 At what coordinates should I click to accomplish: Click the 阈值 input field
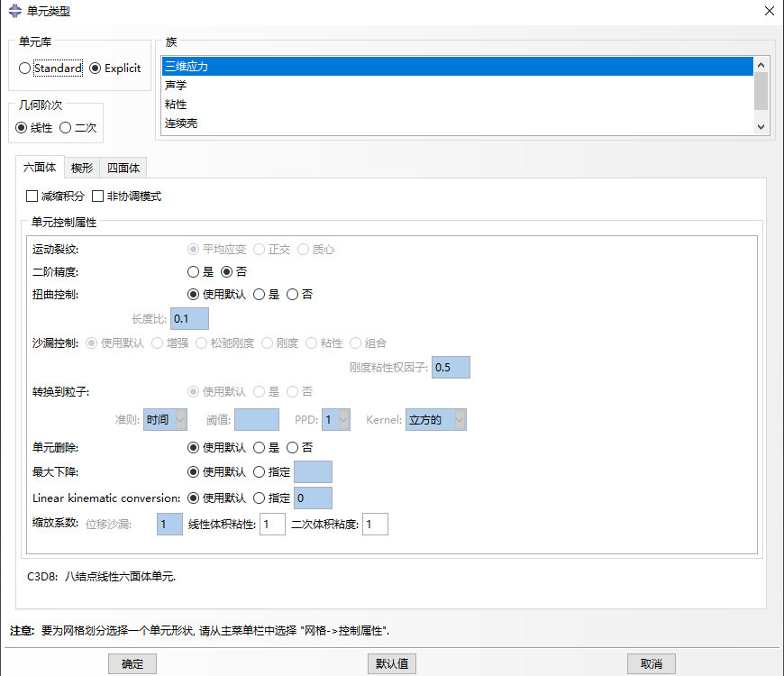click(x=257, y=420)
